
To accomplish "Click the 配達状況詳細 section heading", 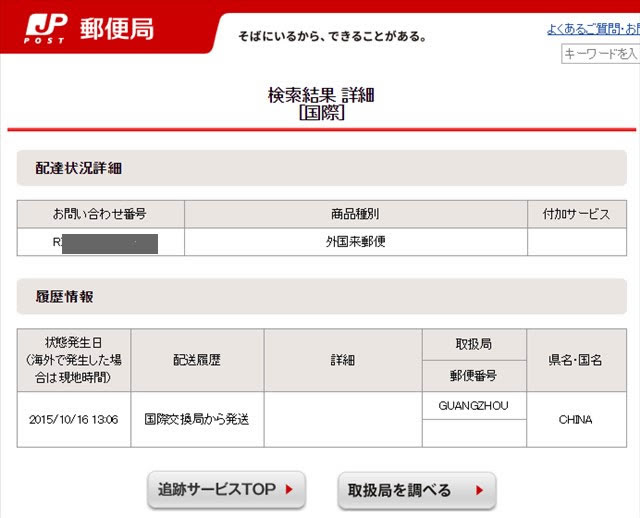I will [x=78, y=168].
